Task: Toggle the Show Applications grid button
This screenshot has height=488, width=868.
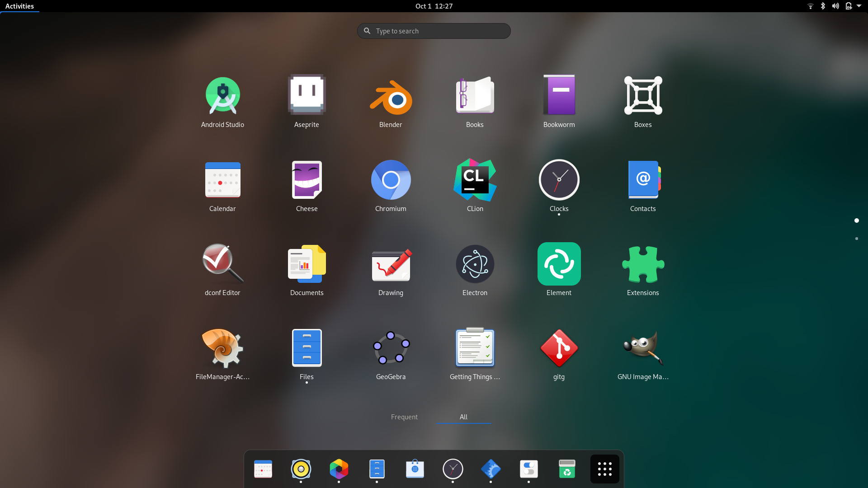Action: [x=604, y=469]
